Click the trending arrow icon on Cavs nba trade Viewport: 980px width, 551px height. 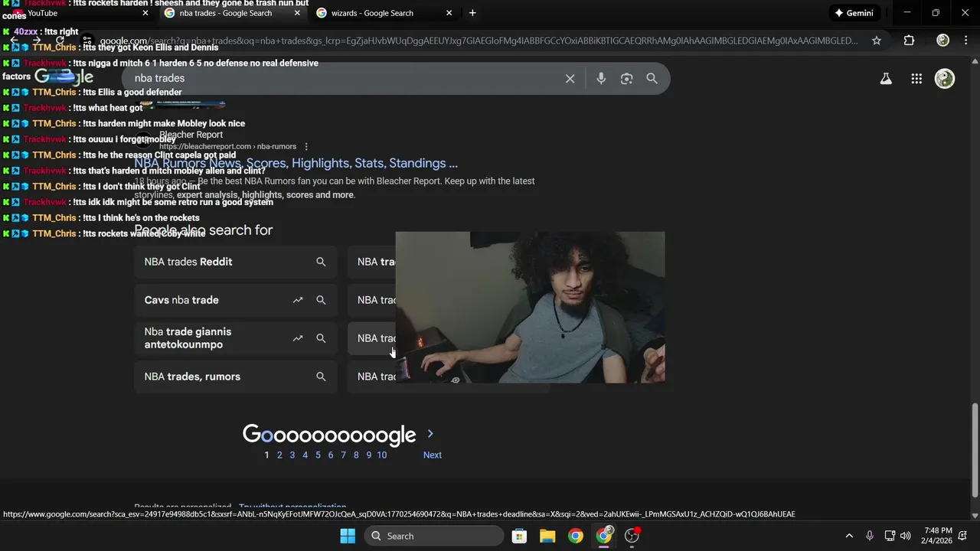298,300
